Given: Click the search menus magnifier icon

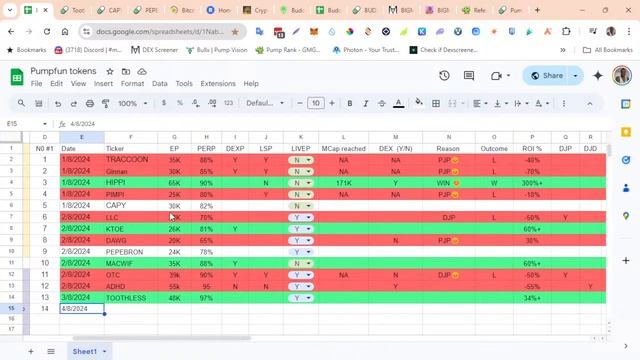Looking at the screenshot, I should click(x=21, y=103).
